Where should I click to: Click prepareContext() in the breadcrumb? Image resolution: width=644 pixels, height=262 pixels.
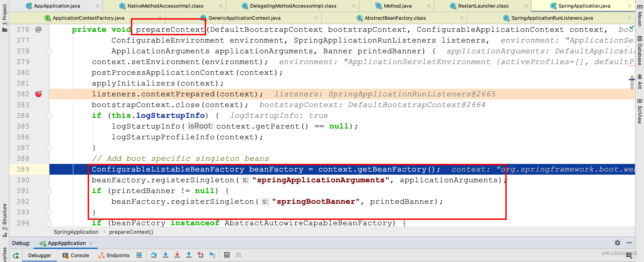[131, 232]
